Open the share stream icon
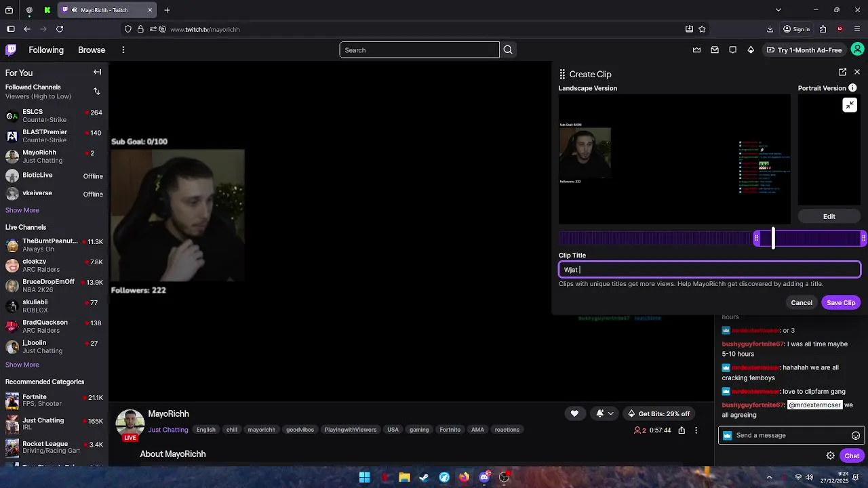This screenshot has height=488, width=868. [x=682, y=430]
